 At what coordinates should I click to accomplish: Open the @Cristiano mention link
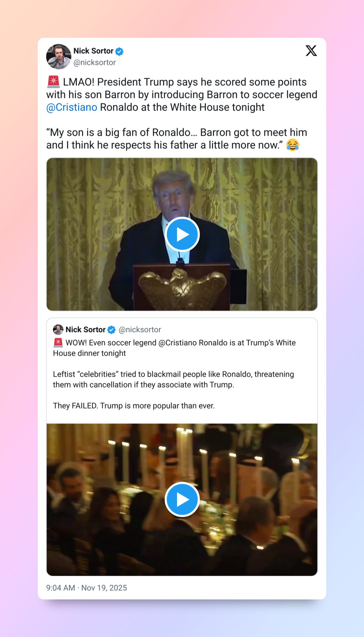[72, 107]
